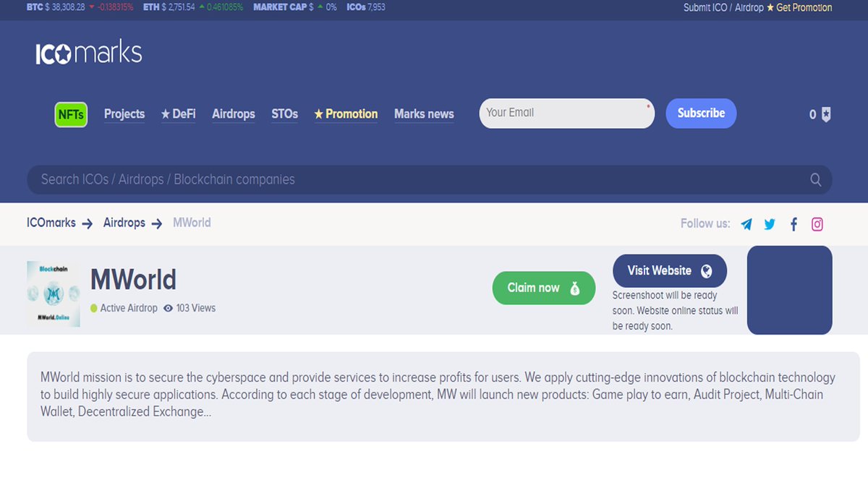This screenshot has width=868, height=488.
Task: Click the MWorld breadcrumb text
Action: (192, 223)
